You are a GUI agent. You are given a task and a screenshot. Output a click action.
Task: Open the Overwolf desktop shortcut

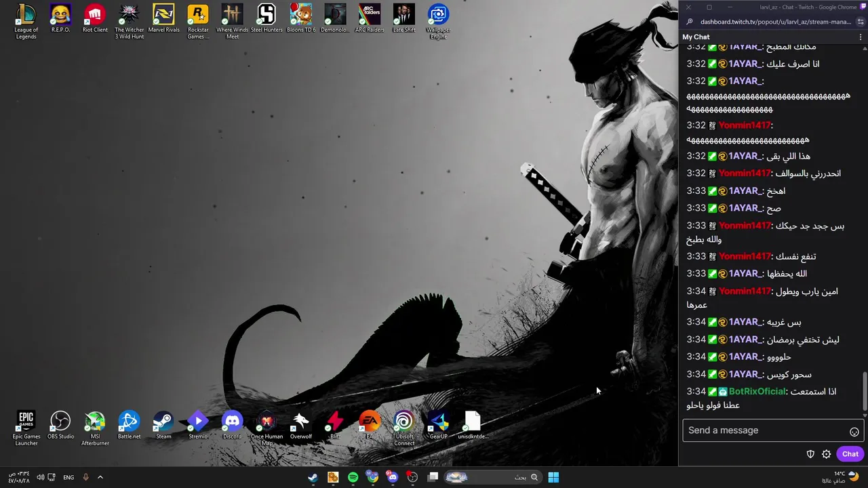[x=301, y=426]
